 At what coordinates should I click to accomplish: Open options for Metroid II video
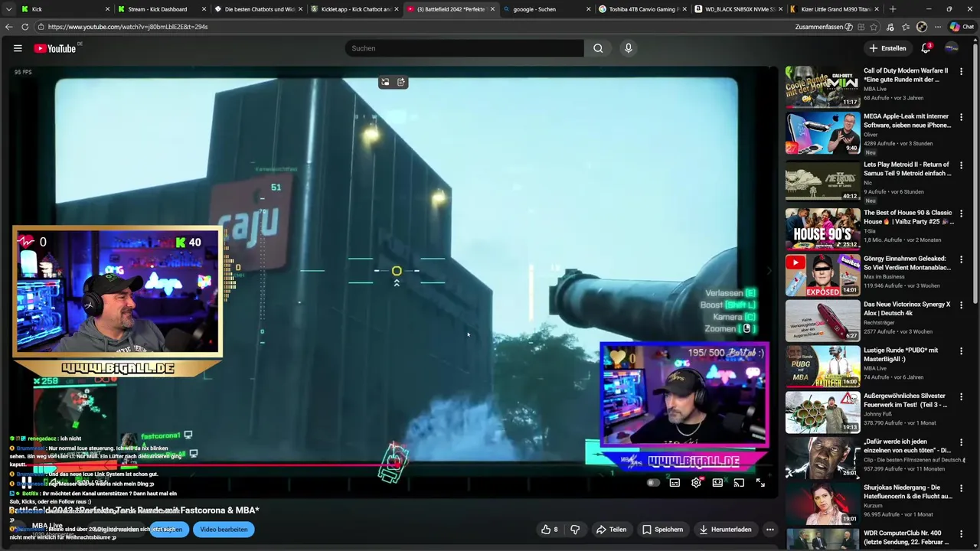[x=962, y=165]
